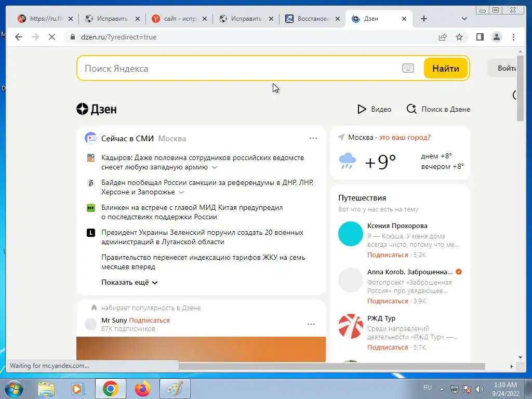Image resolution: width=532 pixels, height=399 pixels.
Task: Open a new tab with the plus button
Action: click(x=424, y=19)
